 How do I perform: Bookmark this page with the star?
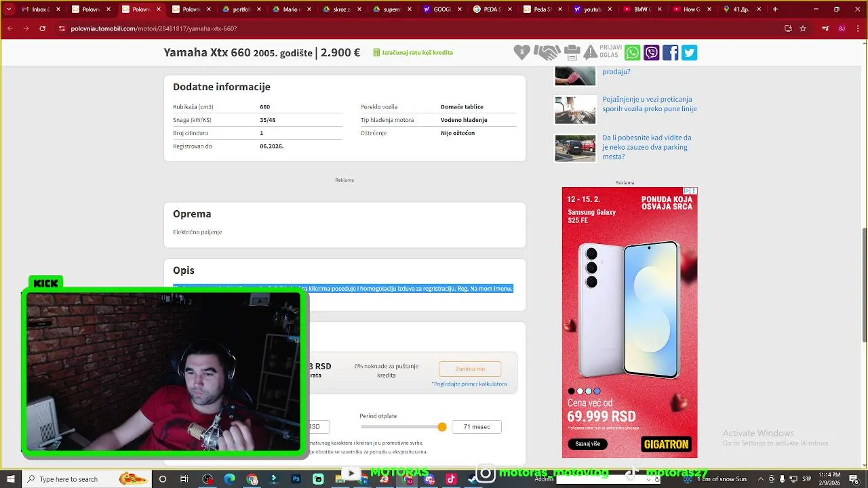[x=803, y=28]
